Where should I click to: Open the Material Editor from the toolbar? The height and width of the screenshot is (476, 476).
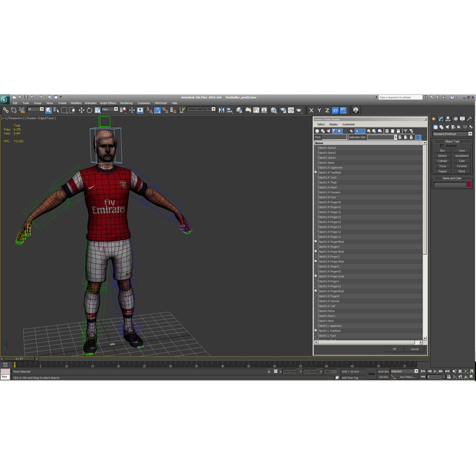coord(274,109)
